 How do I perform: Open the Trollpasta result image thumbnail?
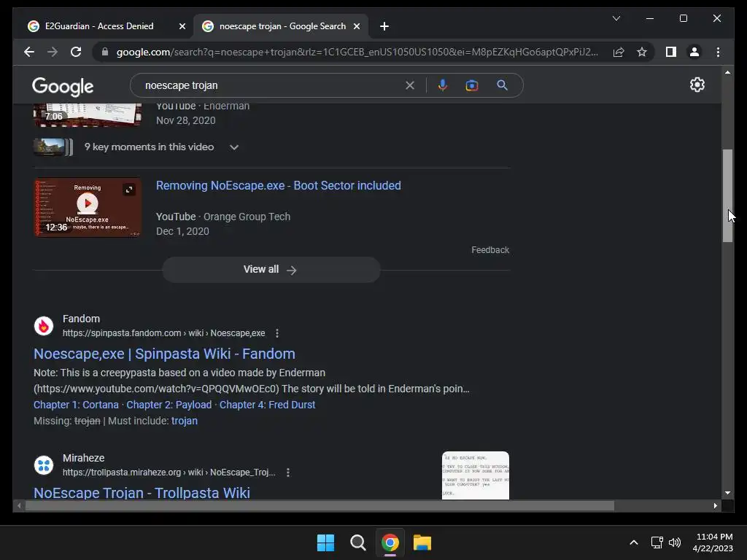[x=476, y=475]
